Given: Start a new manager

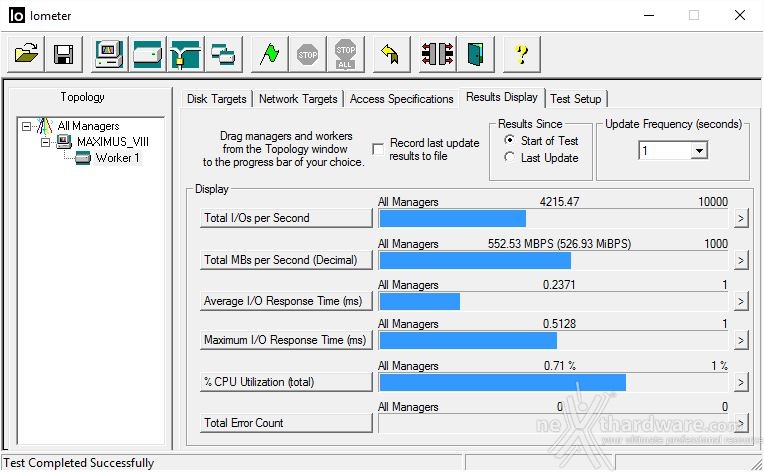Looking at the screenshot, I should point(109,54).
